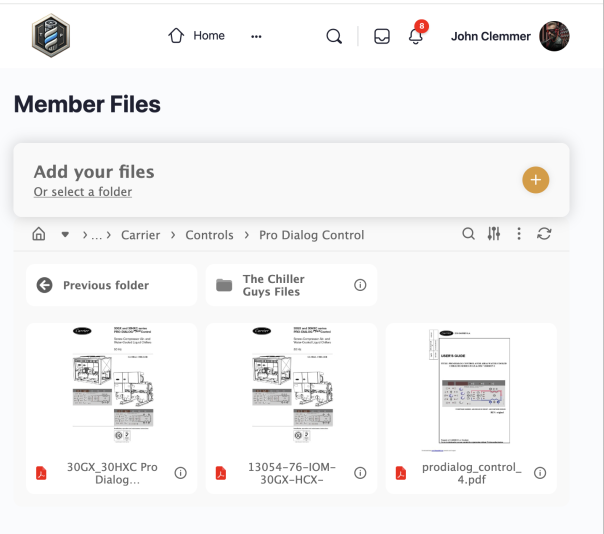Open prodialog_control_4.pdf thumbnail preview
This screenshot has height=534, width=604.
point(470,389)
